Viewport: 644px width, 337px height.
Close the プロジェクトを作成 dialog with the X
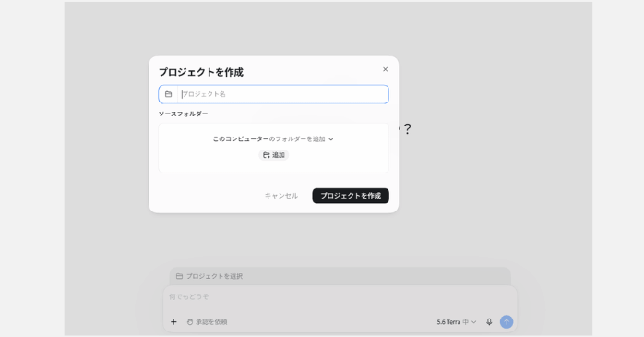tap(385, 69)
